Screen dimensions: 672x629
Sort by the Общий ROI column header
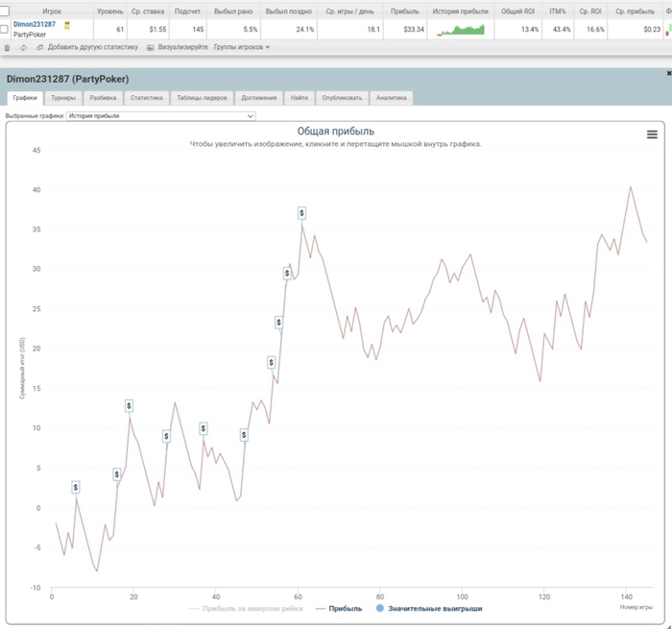(517, 12)
